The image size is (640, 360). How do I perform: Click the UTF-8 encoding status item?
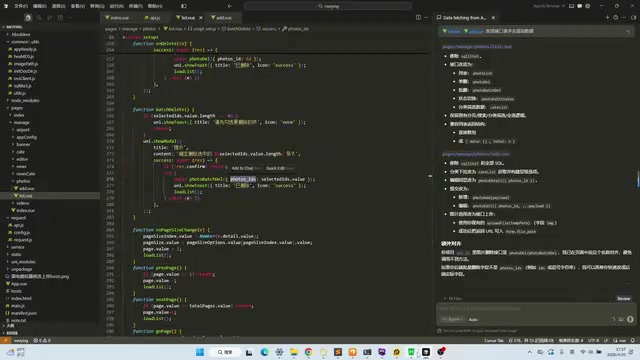pyautogui.click(x=593, y=340)
